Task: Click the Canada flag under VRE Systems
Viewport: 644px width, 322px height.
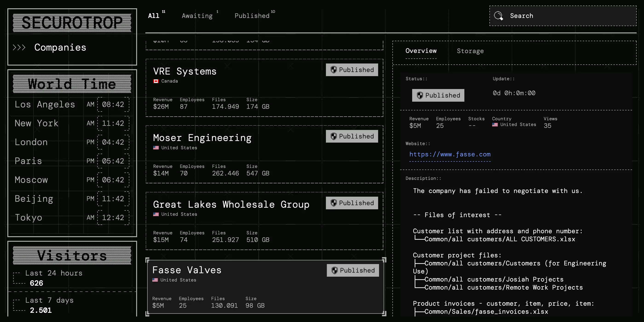Action: 156,81
